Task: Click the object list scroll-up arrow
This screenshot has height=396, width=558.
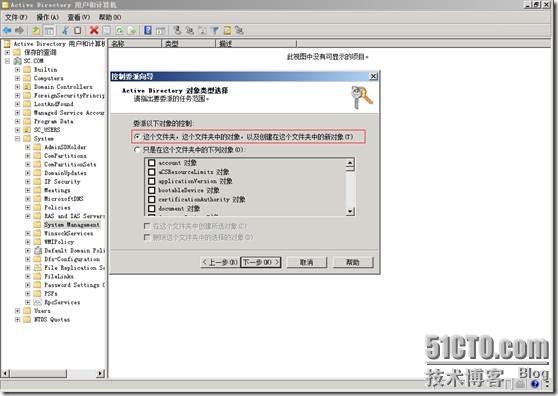Action: coord(350,164)
